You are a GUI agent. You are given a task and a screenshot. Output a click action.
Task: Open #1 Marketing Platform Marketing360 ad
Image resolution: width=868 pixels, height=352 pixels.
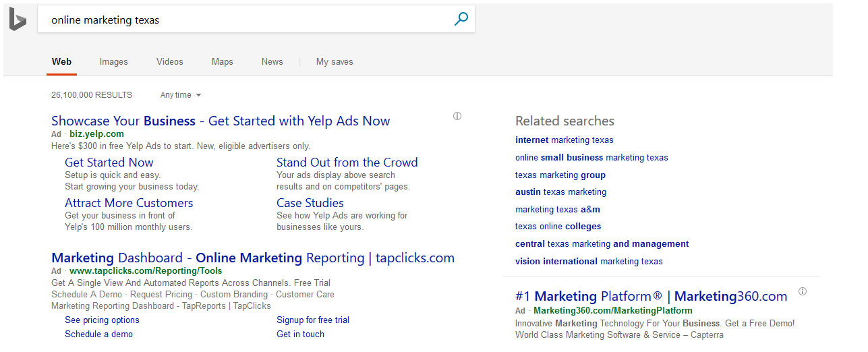651,297
